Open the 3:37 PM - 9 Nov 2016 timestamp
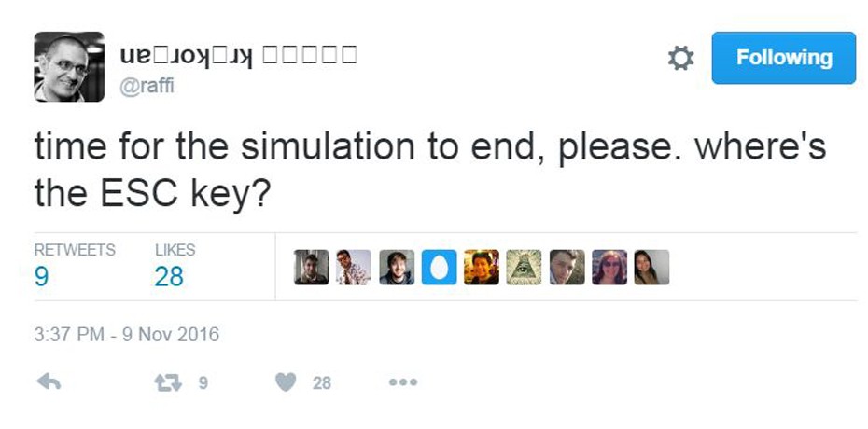868x429 pixels. point(127,333)
